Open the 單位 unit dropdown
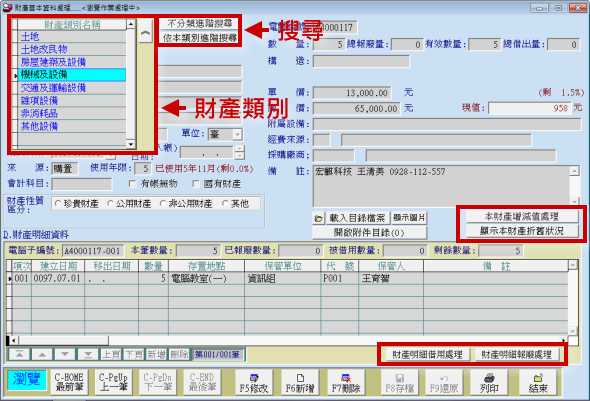This screenshot has width=590, height=401. [x=237, y=134]
